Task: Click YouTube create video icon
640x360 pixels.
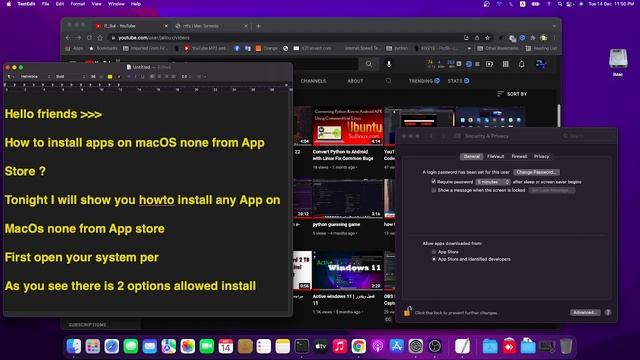Action: [x=489, y=64]
